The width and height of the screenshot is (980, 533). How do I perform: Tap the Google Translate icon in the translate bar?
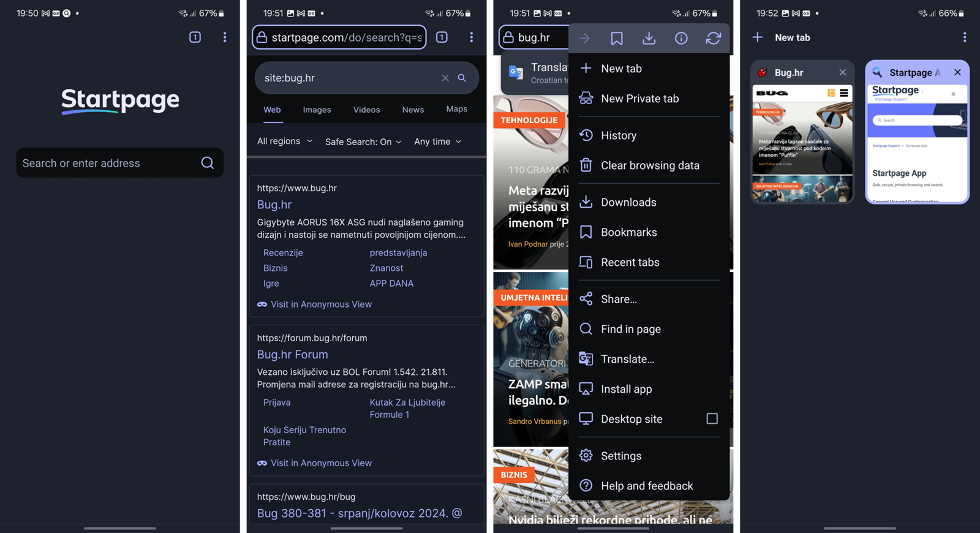516,73
